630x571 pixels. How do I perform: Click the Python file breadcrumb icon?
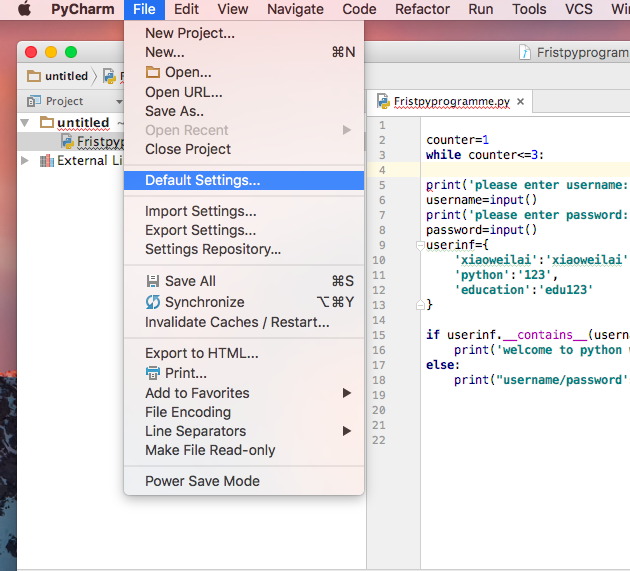109,76
